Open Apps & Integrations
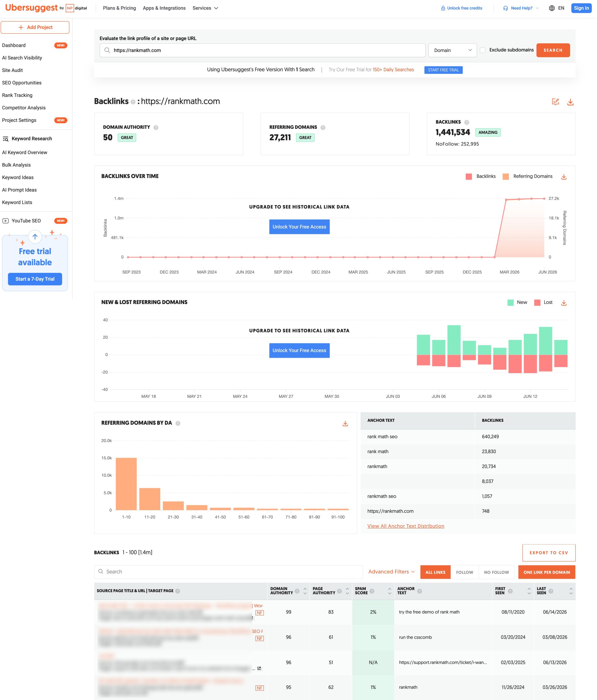Image resolution: width=597 pixels, height=700 pixels. (164, 8)
